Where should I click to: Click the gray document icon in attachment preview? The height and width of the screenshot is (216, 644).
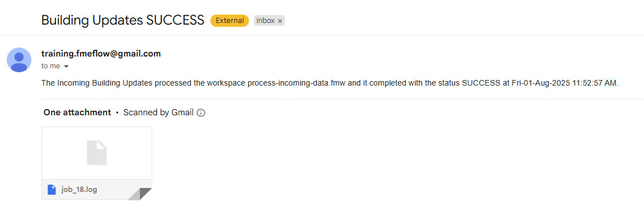click(x=97, y=153)
